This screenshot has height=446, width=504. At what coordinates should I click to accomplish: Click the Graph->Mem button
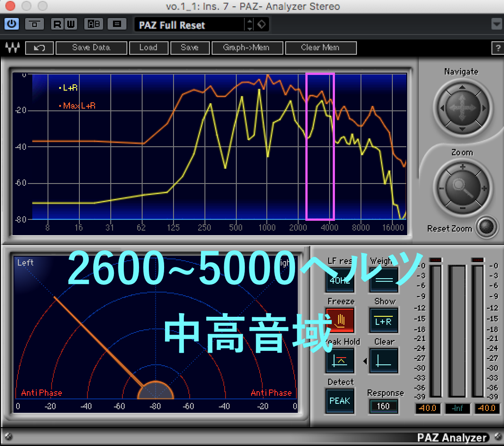click(247, 48)
